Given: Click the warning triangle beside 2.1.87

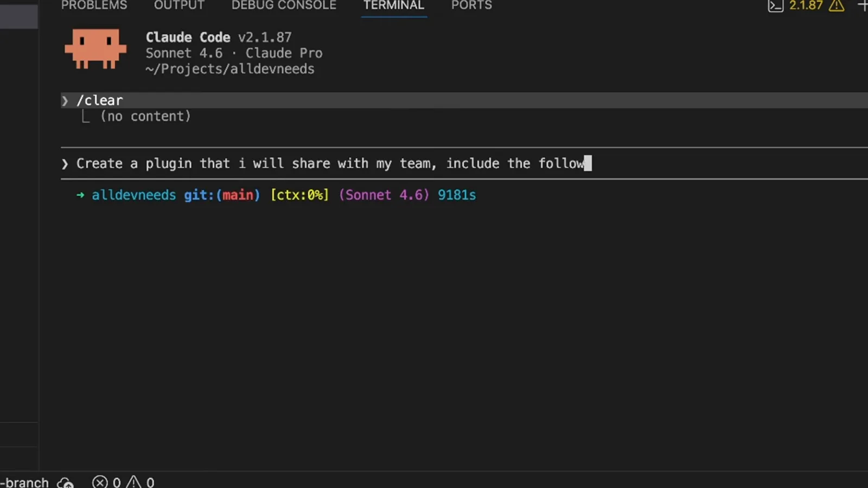Looking at the screenshot, I should tap(837, 5).
